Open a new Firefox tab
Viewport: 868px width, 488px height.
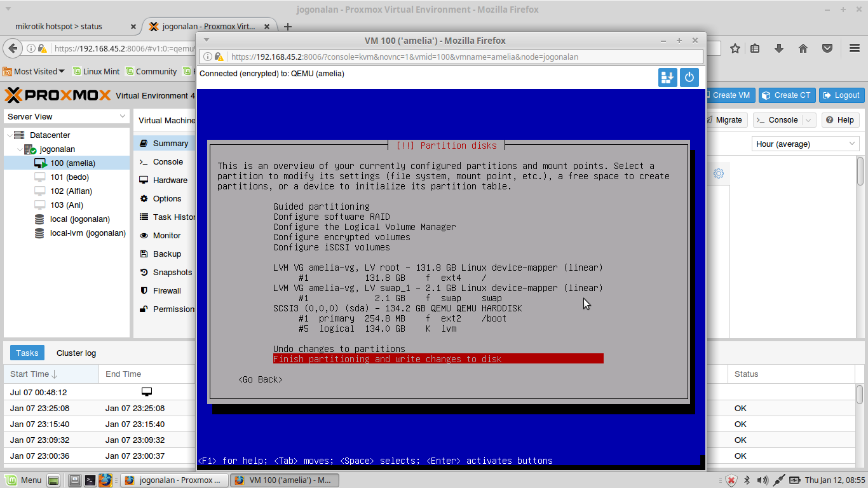[287, 27]
